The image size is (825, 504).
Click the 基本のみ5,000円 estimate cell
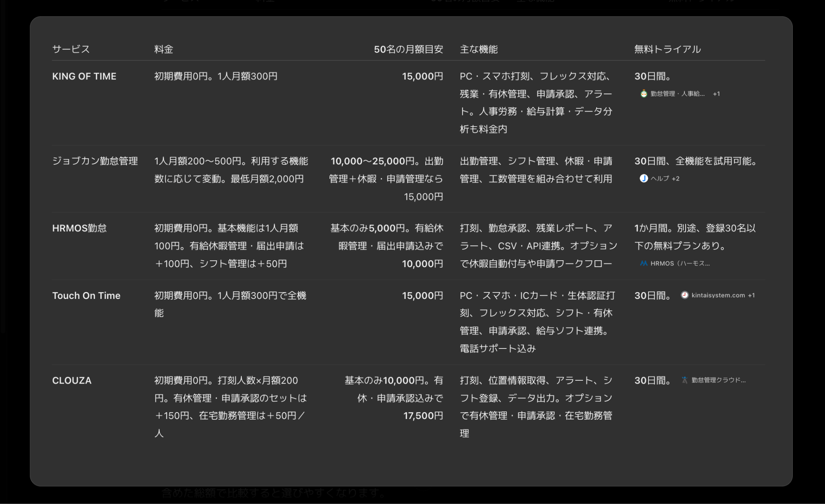point(387,246)
